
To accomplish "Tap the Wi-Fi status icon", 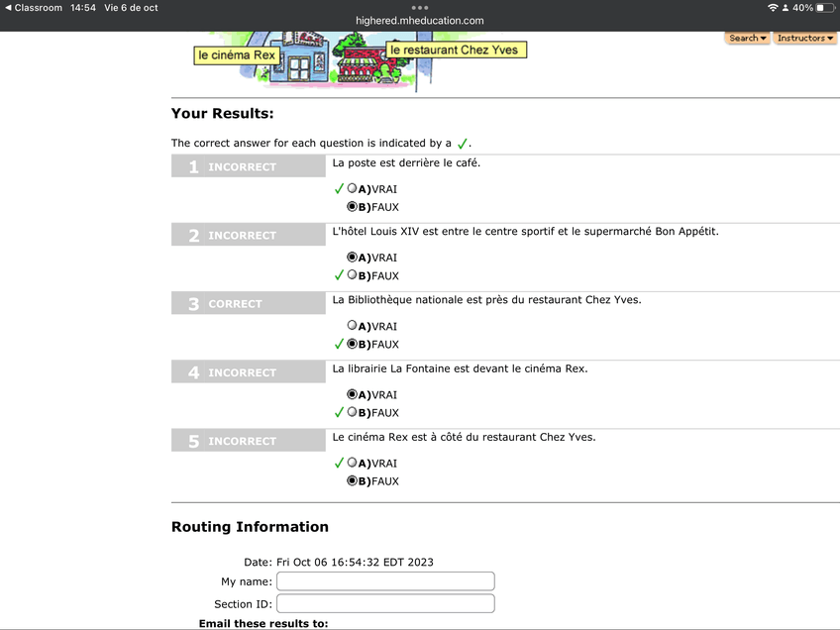I will tap(773, 8).
